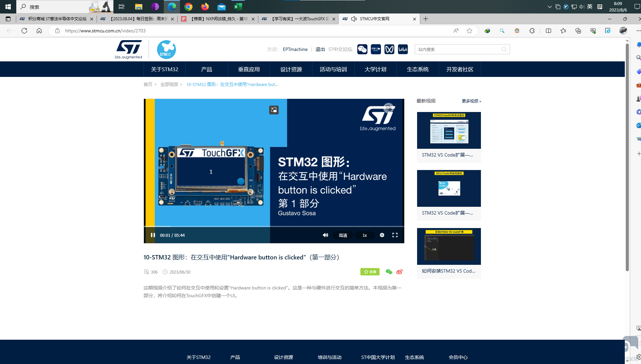Go to 首页 breadcrumb link
This screenshot has height=364, width=641.
click(x=148, y=84)
